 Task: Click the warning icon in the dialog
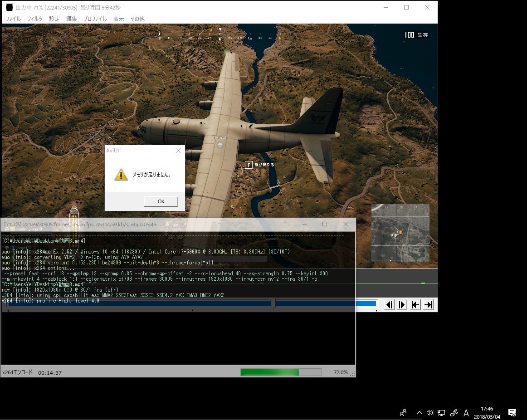[x=121, y=174]
